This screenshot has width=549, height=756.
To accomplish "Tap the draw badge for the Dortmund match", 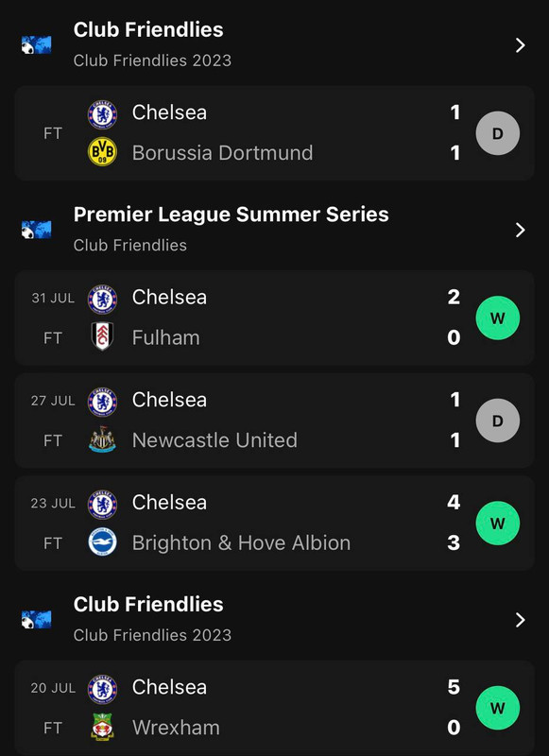I will tap(497, 133).
